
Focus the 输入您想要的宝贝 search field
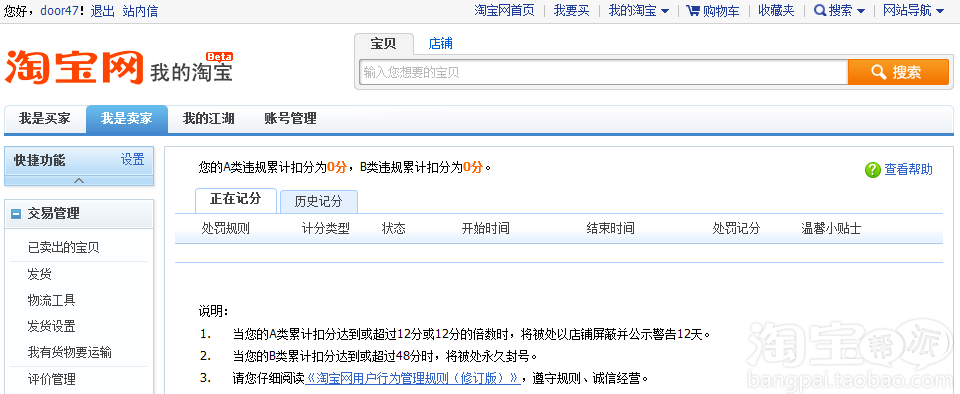603,72
